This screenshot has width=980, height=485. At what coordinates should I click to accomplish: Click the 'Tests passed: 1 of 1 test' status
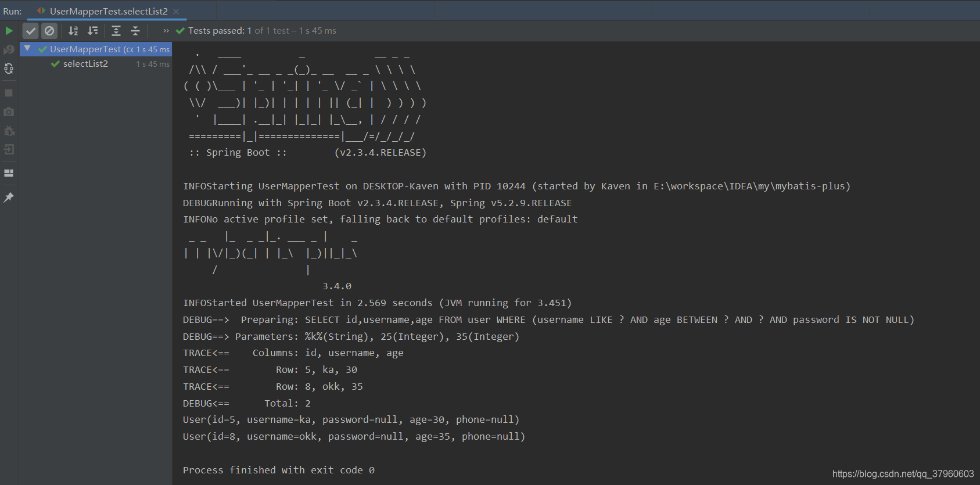pos(262,31)
